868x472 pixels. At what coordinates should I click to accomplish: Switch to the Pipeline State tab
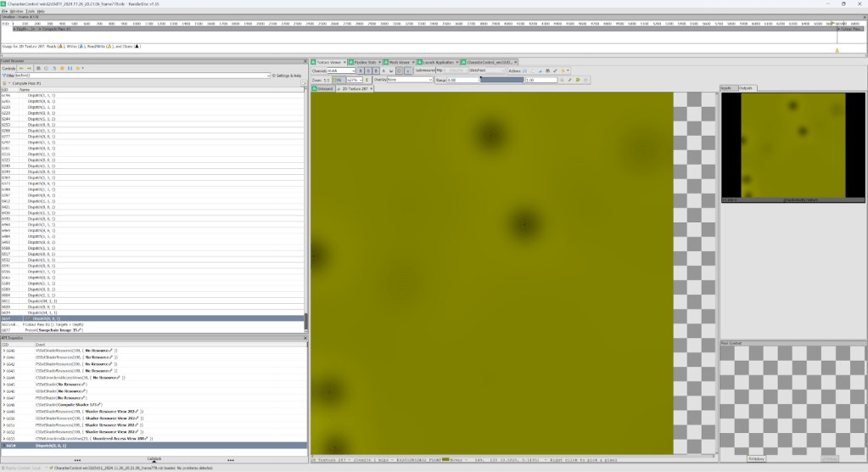(x=365, y=62)
